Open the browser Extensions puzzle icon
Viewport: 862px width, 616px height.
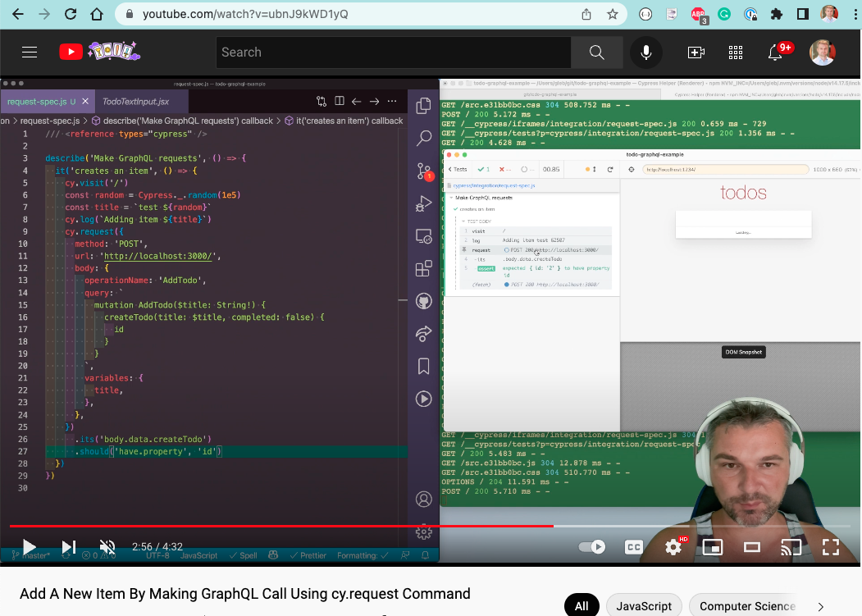tap(777, 14)
